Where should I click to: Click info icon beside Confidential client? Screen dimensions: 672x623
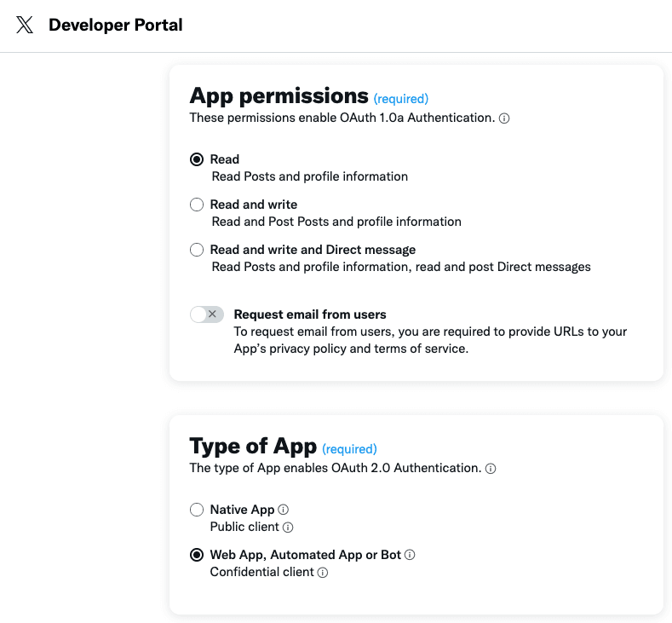[323, 573]
